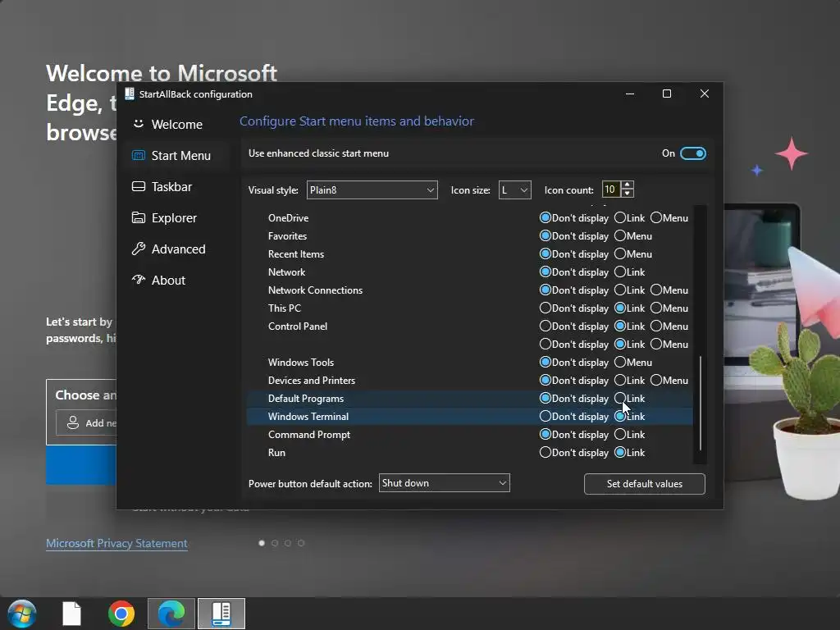Set OneDrive to Menu
The image size is (840, 630).
pyautogui.click(x=656, y=217)
